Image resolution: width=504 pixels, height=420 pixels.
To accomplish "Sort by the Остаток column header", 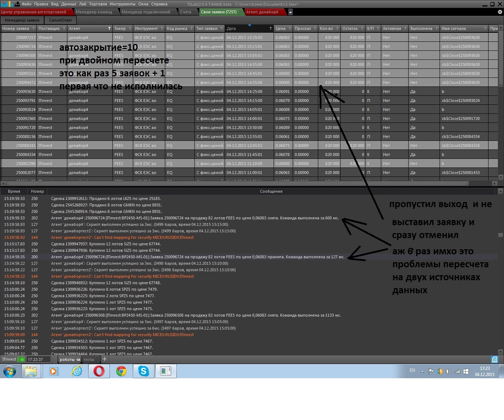I will [350, 28].
